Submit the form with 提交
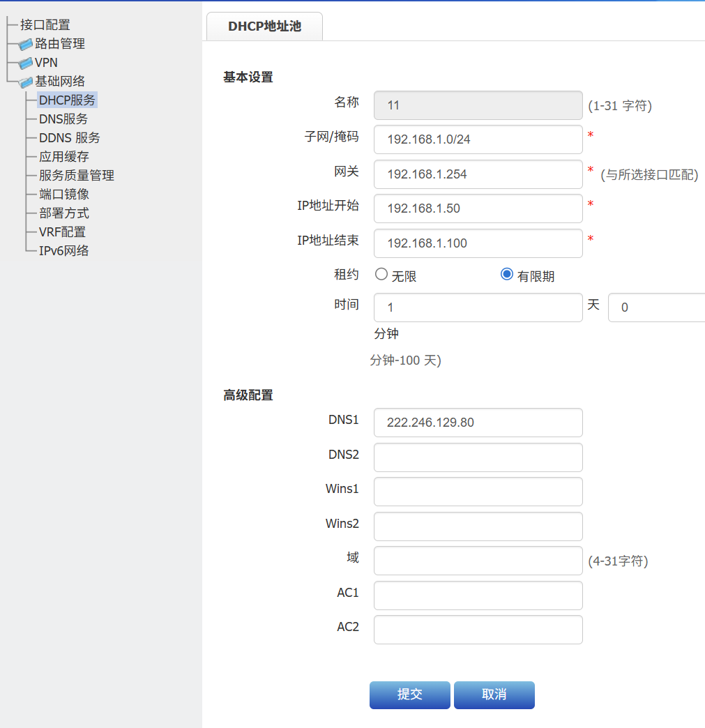 409,695
